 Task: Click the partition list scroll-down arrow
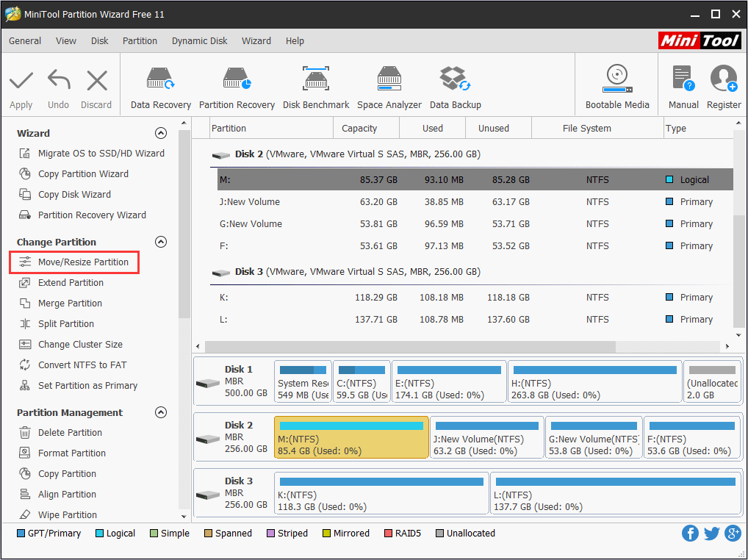tap(738, 335)
